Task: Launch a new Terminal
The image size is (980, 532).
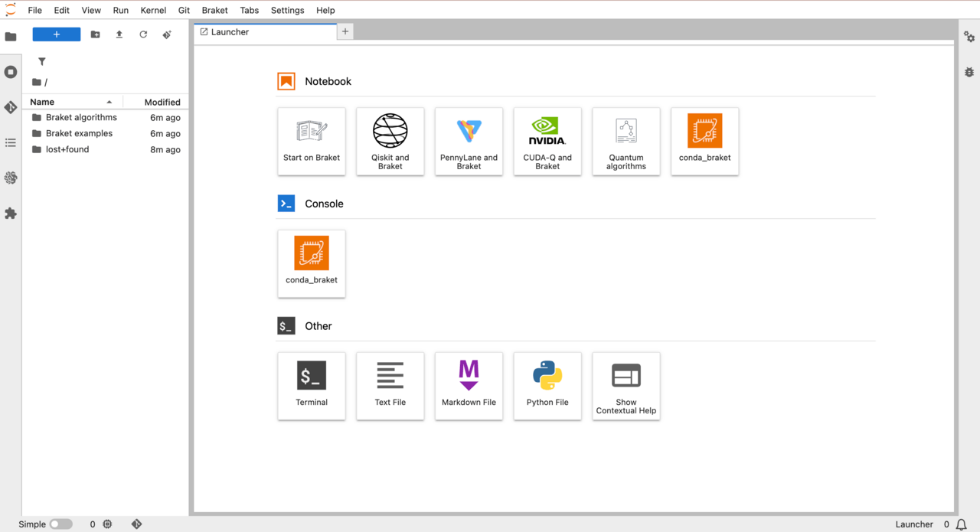Action: 312,386
